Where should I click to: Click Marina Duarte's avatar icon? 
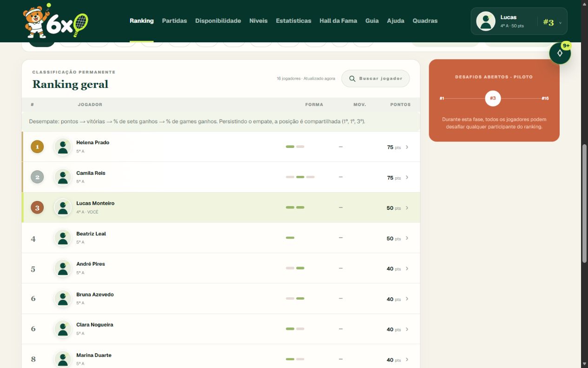click(63, 359)
